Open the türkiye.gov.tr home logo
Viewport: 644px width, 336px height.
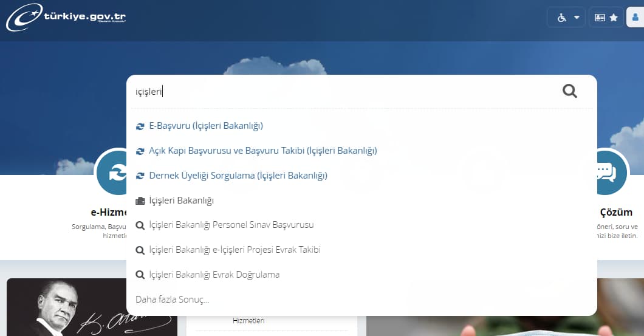point(66,17)
